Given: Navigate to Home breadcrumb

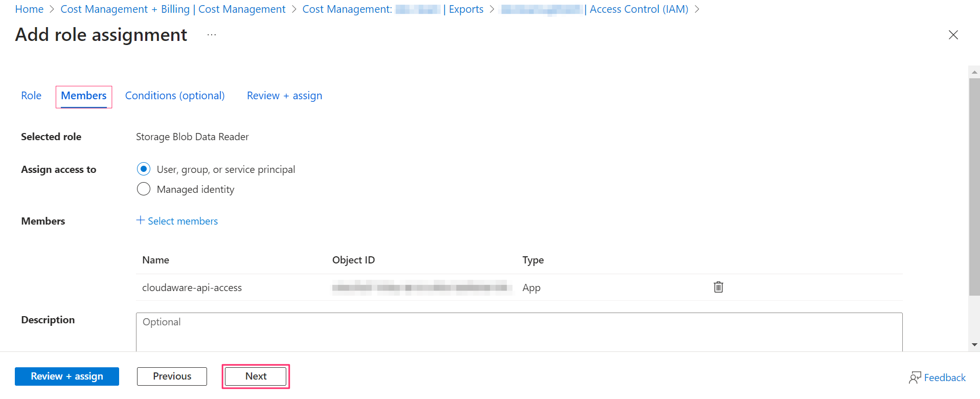Looking at the screenshot, I should tap(29, 9).
